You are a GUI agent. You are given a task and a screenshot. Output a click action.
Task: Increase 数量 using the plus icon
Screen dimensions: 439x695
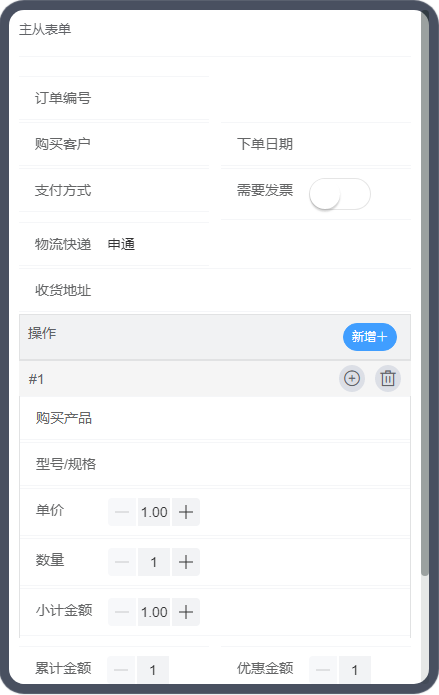point(186,562)
